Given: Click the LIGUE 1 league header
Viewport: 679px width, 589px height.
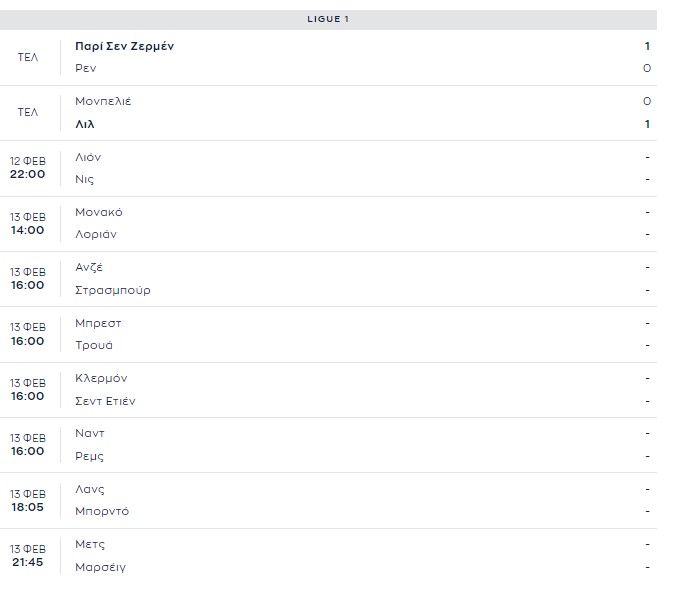Looking at the screenshot, I should coord(328,19).
